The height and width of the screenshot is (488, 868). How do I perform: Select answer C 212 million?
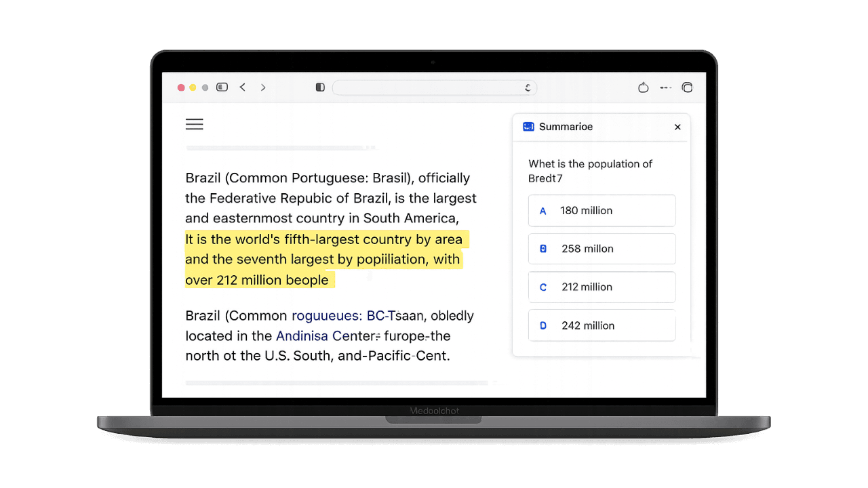tap(601, 287)
